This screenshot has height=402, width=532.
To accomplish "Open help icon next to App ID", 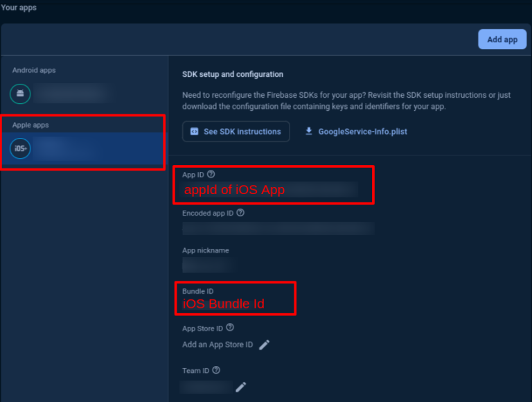I will point(211,174).
